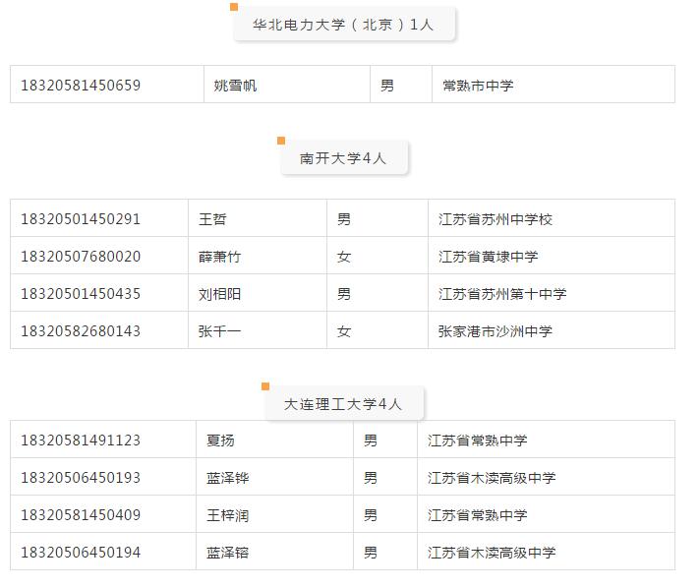The image size is (700, 588).
Task: Click school cell 江苏省苏州第十中学
Action: (502, 294)
